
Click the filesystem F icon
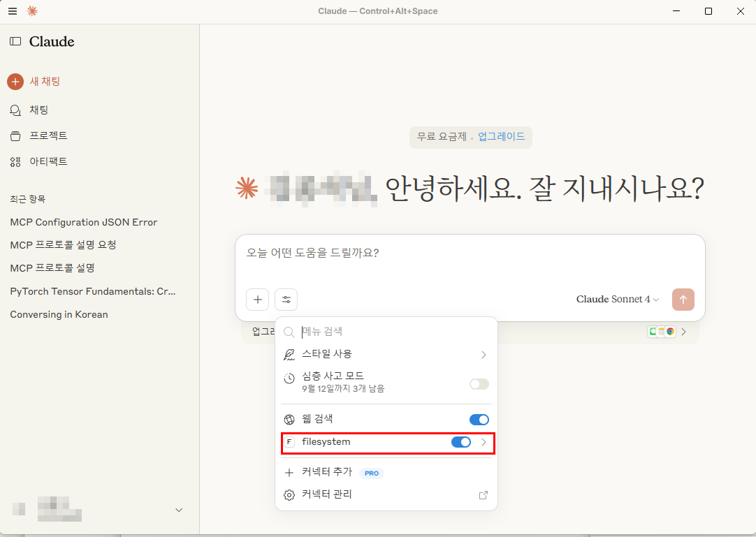tap(289, 442)
